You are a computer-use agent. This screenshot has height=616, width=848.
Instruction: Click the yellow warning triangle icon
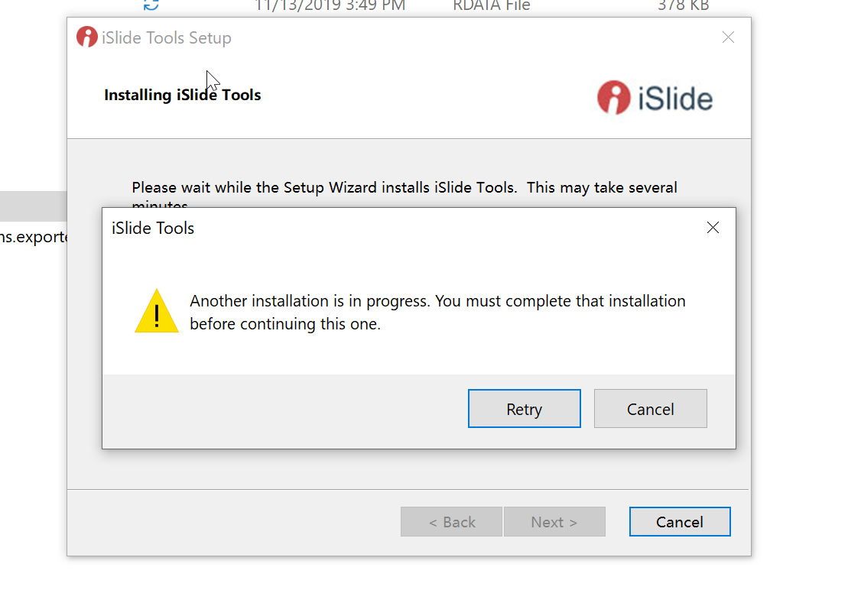coord(157,311)
